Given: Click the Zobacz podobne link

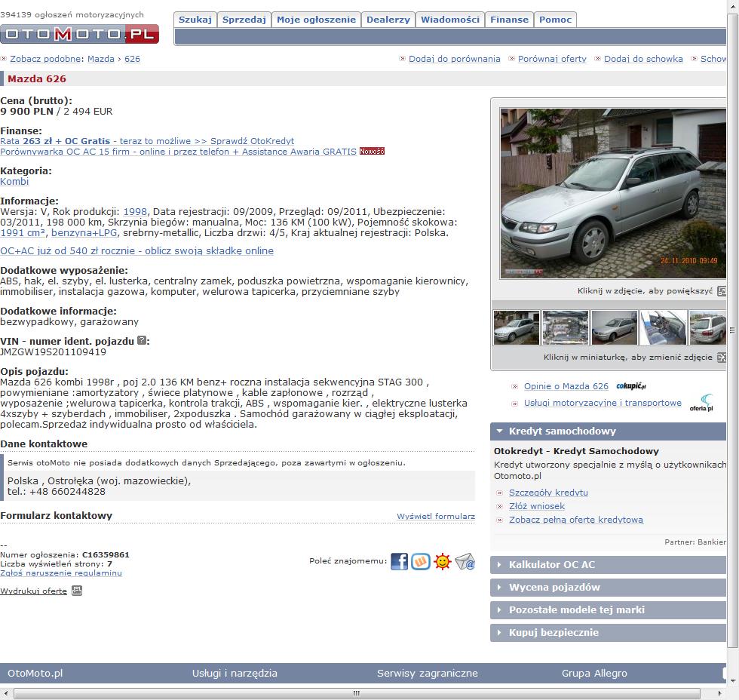Looking at the screenshot, I should 45,59.
